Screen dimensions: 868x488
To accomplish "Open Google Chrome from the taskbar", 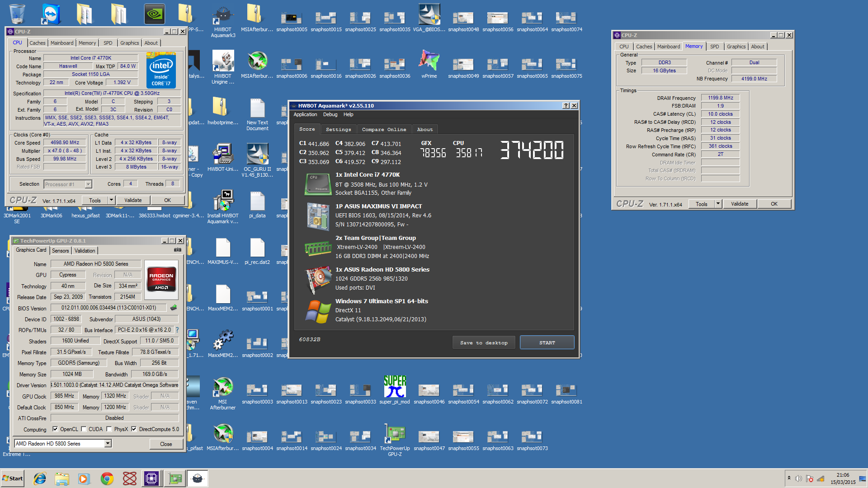I will (107, 479).
